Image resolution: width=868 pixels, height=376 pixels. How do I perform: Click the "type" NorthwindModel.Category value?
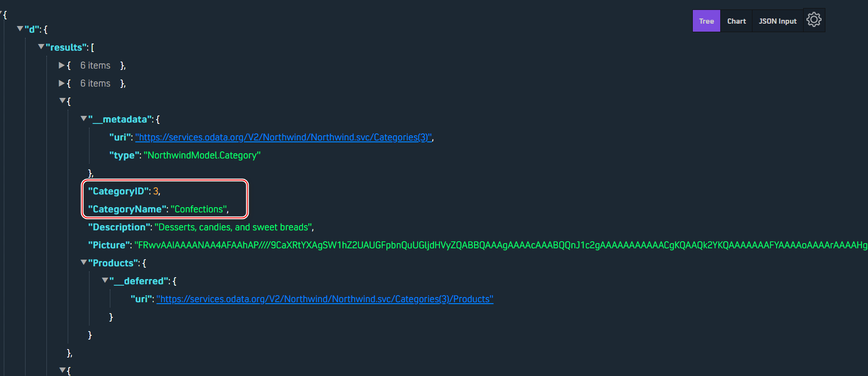coord(202,155)
